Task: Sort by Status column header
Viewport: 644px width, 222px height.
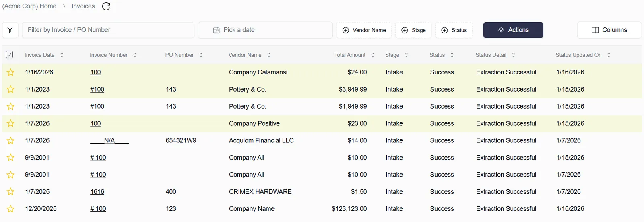Action: click(x=442, y=55)
